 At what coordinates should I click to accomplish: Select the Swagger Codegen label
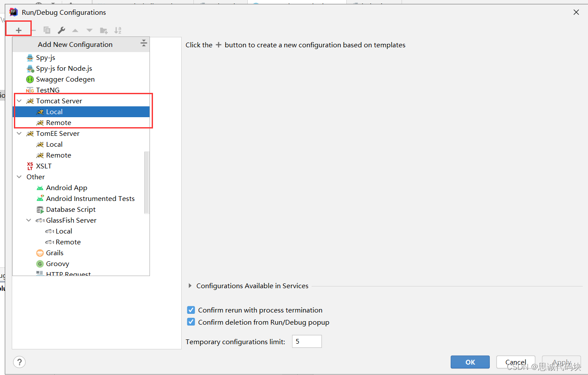point(65,79)
